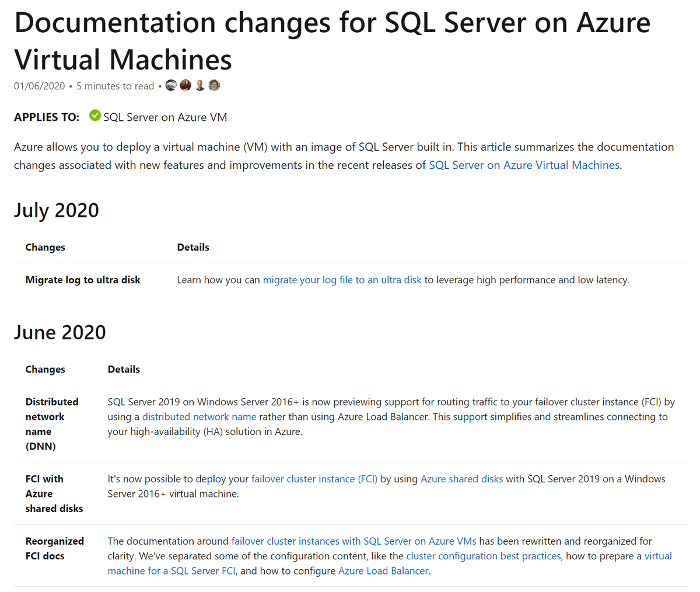Click the FCI with Azure shared disks cell
700x592 pixels.
[x=54, y=493]
